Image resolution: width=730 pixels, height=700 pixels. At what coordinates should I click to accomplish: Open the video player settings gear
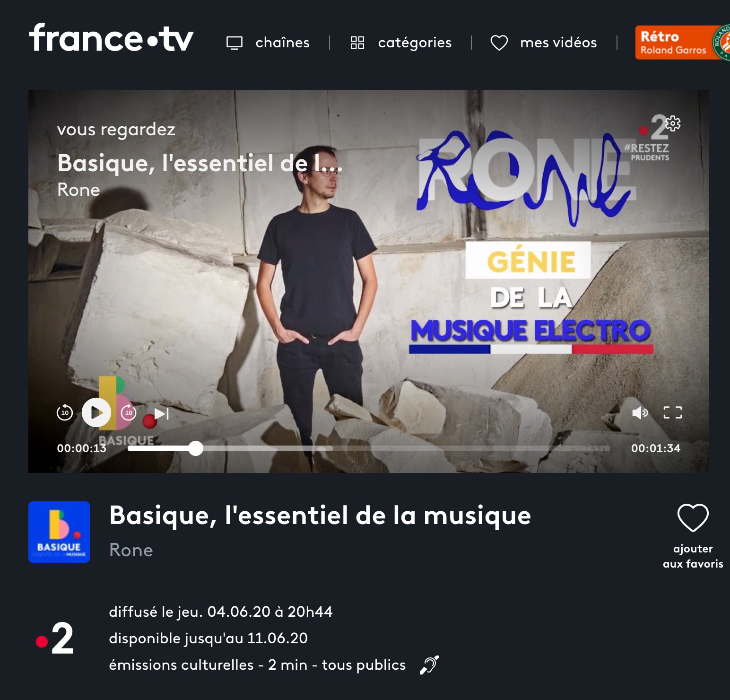[x=673, y=123]
